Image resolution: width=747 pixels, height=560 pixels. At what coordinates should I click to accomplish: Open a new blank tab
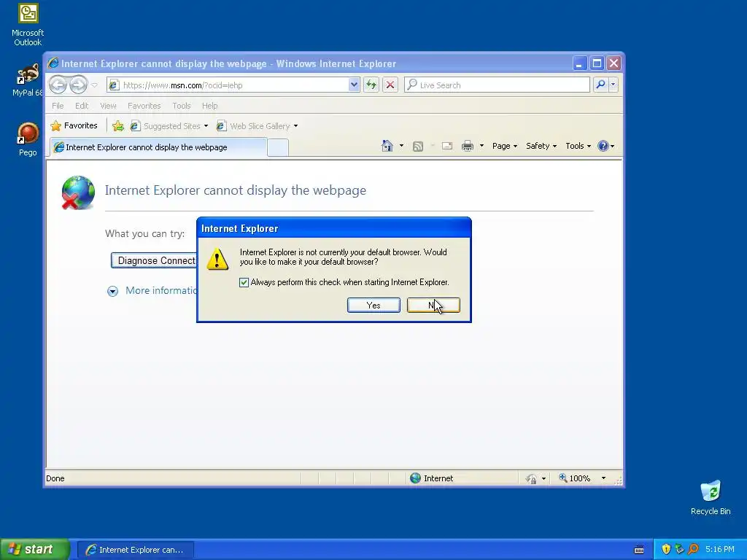(278, 147)
